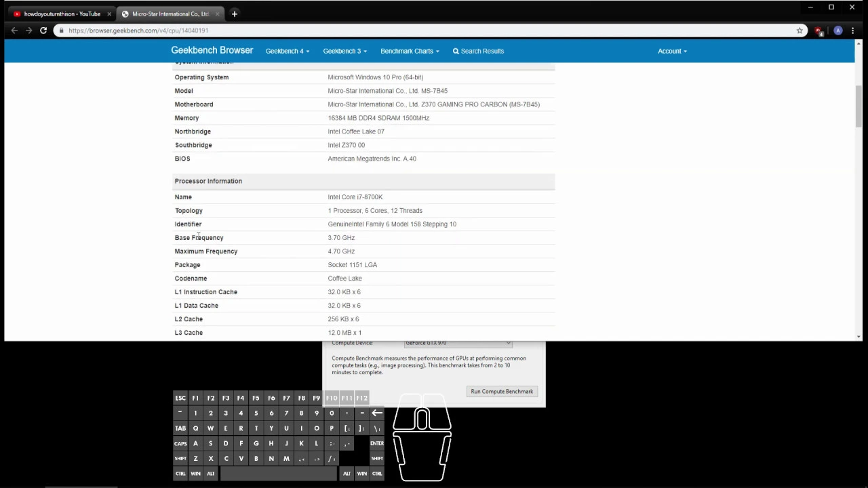Viewport: 868px width, 488px height.
Task: Expand the Account menu
Action: pyautogui.click(x=672, y=51)
